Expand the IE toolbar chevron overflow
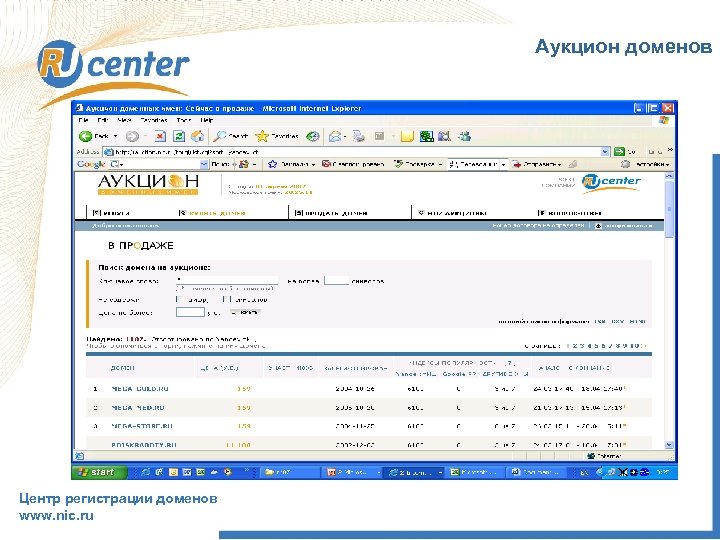 coord(670,150)
